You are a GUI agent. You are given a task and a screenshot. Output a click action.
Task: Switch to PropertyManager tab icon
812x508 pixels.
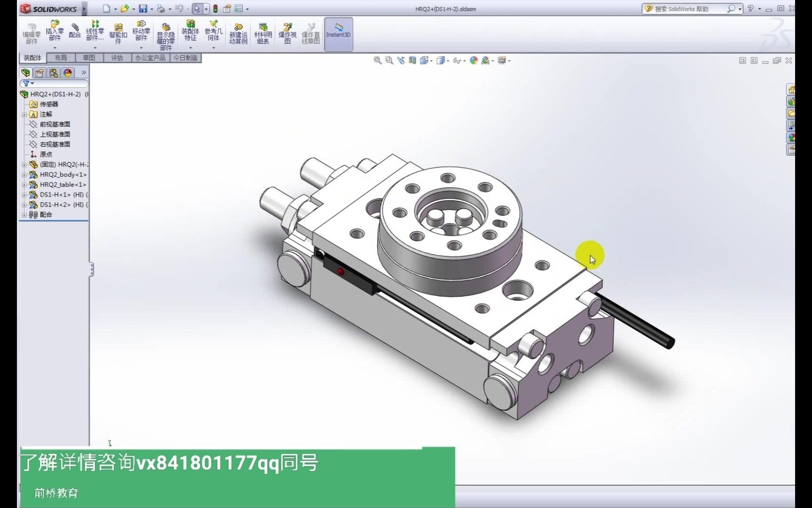click(39, 73)
